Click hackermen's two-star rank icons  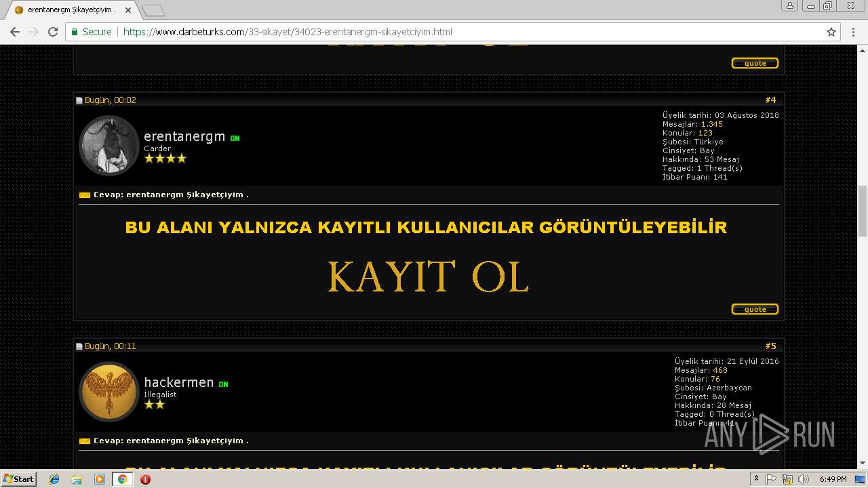154,405
